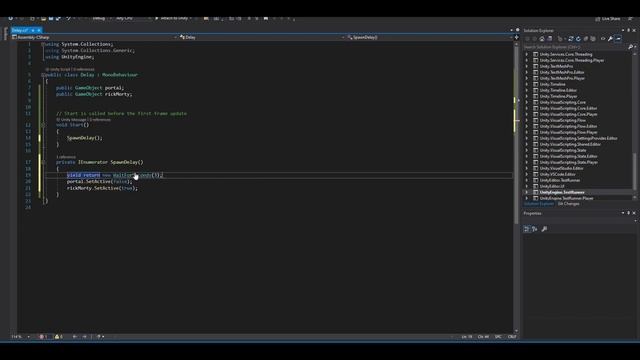The image size is (640, 360).
Task: Click the error count icon in status bar
Action: pos(43,337)
